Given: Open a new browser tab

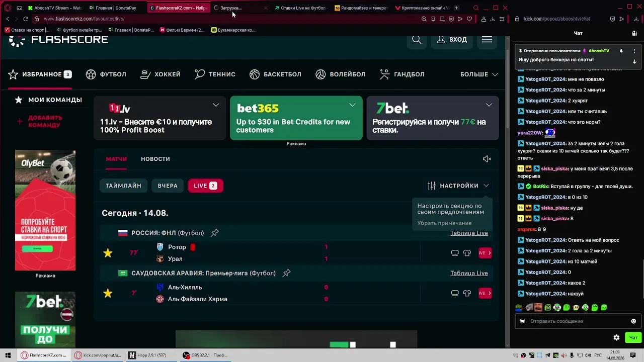Looking at the screenshot, I should pos(456,8).
